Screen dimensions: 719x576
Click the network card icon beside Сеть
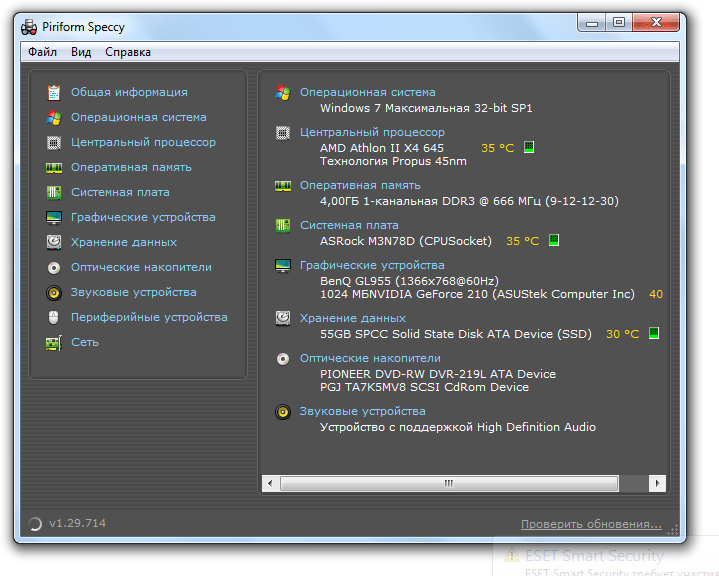pyautogui.click(x=54, y=343)
